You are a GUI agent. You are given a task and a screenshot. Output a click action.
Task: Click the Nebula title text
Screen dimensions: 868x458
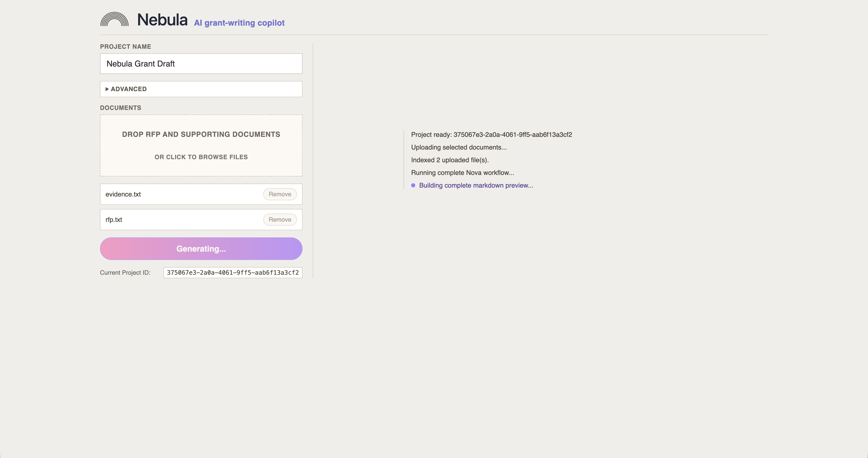[162, 20]
